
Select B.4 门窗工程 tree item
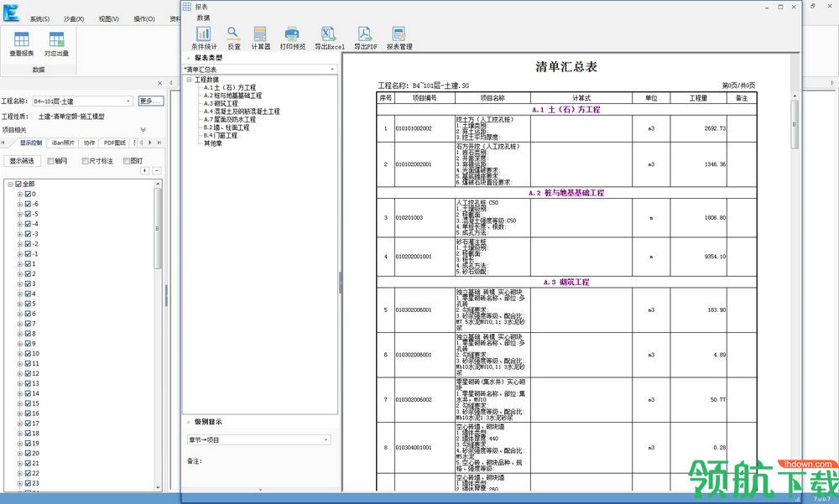click(220, 135)
